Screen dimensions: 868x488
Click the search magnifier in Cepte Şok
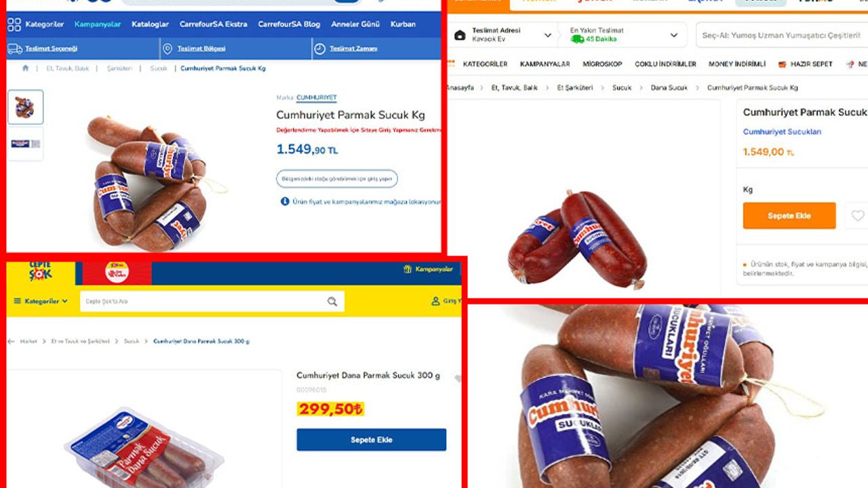tap(332, 302)
